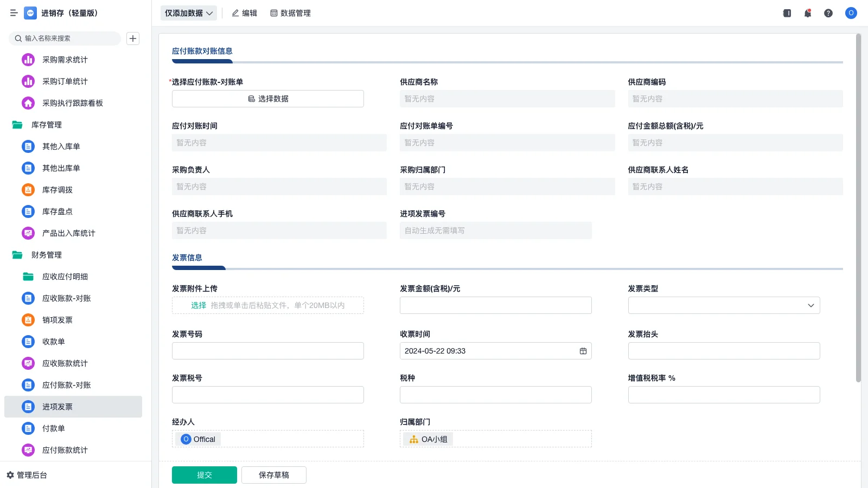Go to the 发票信息 section tab
This screenshot has height=488, width=868.
click(187, 258)
